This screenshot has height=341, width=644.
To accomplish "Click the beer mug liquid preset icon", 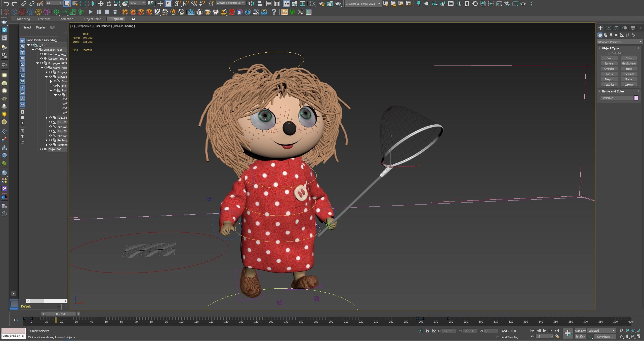I will (x=208, y=12).
